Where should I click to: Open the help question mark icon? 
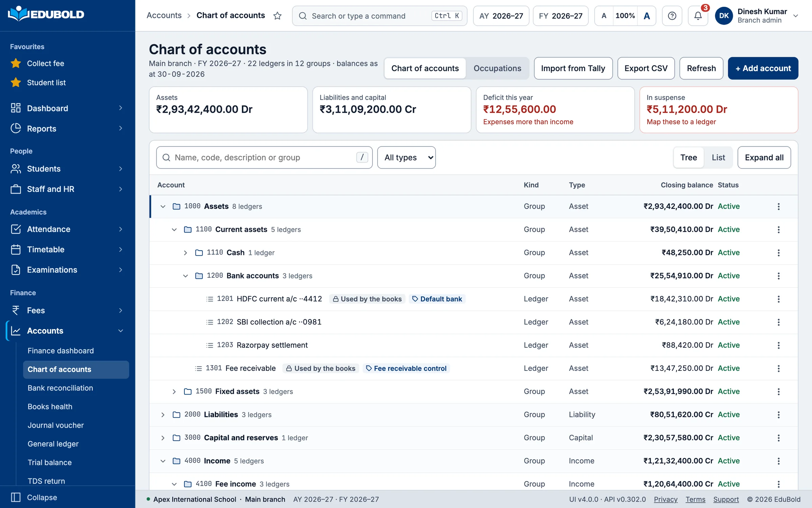(x=672, y=16)
